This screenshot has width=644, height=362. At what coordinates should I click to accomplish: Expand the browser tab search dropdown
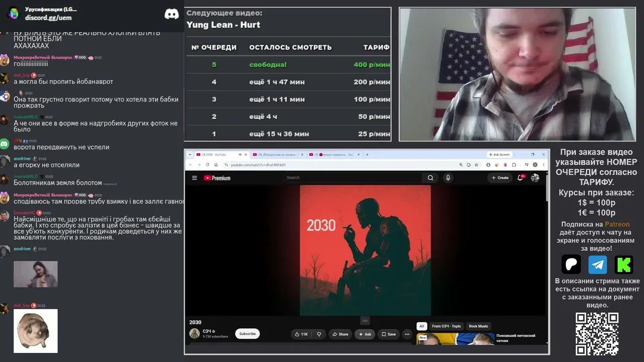tap(189, 154)
